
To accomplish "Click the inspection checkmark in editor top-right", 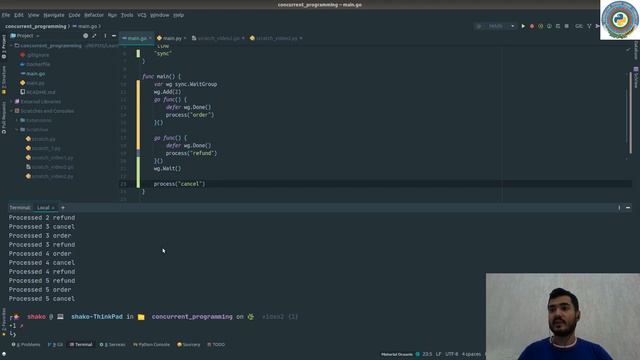I will [628, 50].
